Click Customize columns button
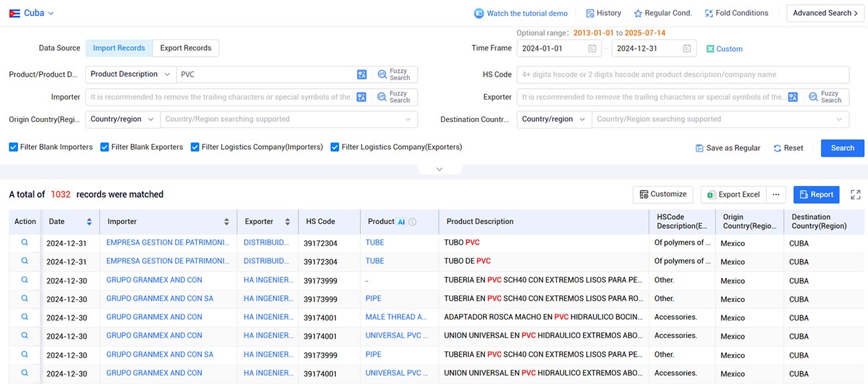Image resolution: width=868 pixels, height=384 pixels. (x=663, y=195)
